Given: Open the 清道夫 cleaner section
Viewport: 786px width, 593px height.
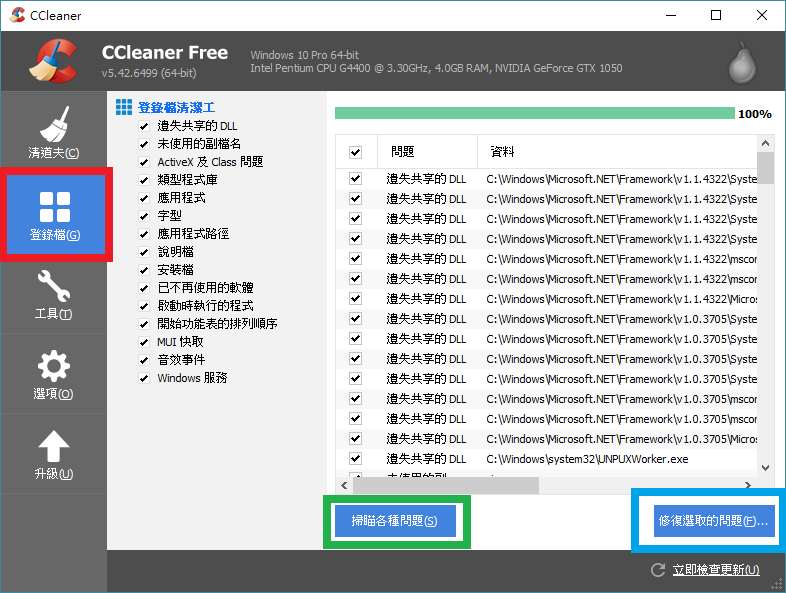Looking at the screenshot, I should (54, 133).
